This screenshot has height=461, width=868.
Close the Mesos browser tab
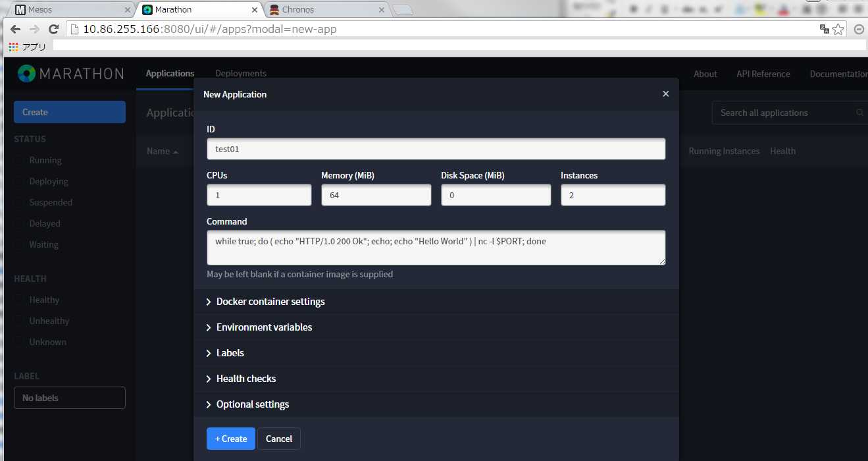[128, 10]
